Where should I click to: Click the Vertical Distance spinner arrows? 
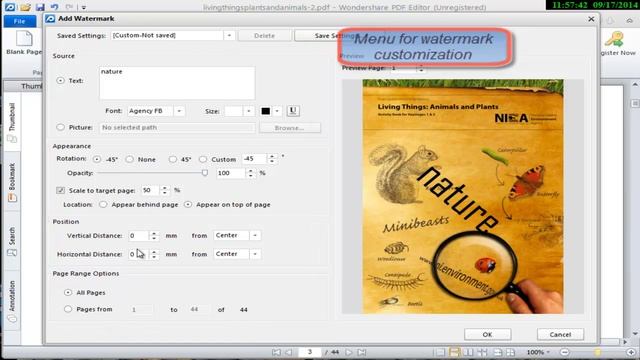[154, 236]
